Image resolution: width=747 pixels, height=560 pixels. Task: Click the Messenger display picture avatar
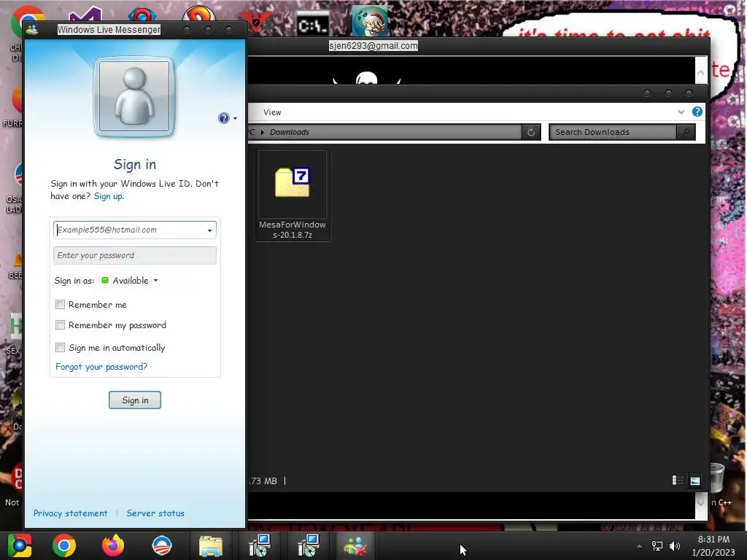point(134,97)
